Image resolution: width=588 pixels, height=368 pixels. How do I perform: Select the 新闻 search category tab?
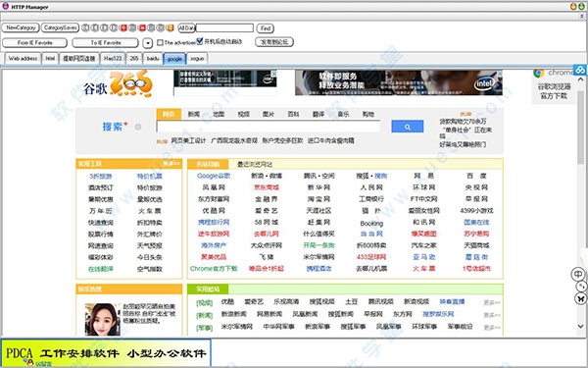(193, 114)
